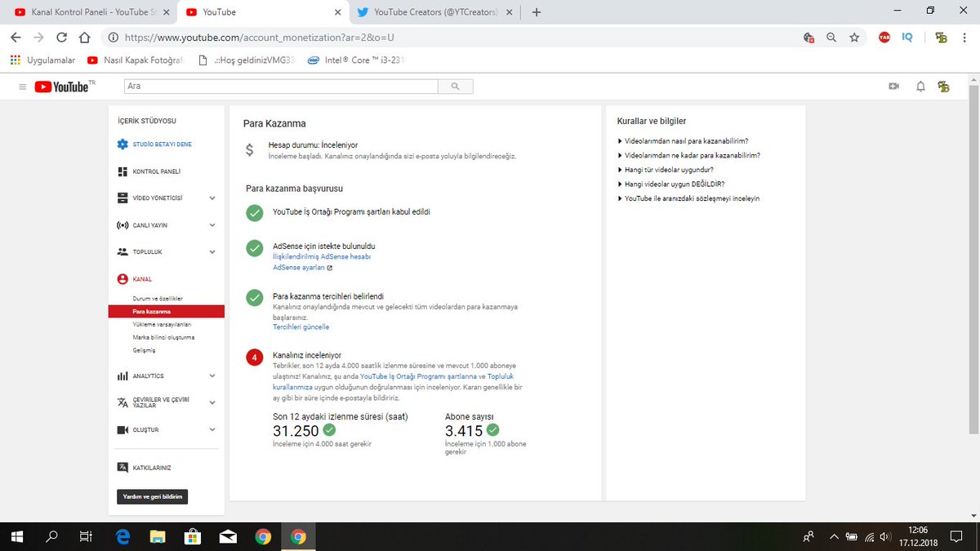Viewport: 980px width, 551px height.
Task: Click the Katkılarınız translate icon
Action: (122, 467)
